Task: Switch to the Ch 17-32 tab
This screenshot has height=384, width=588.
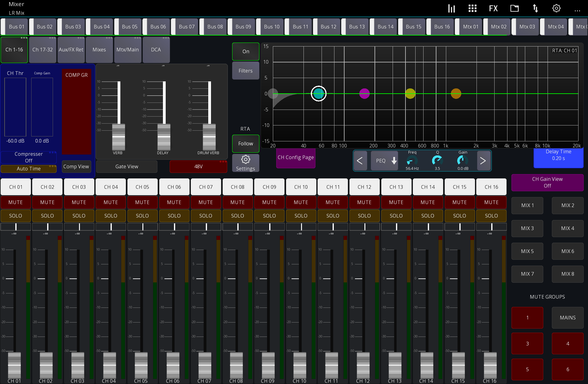Action: tap(42, 50)
